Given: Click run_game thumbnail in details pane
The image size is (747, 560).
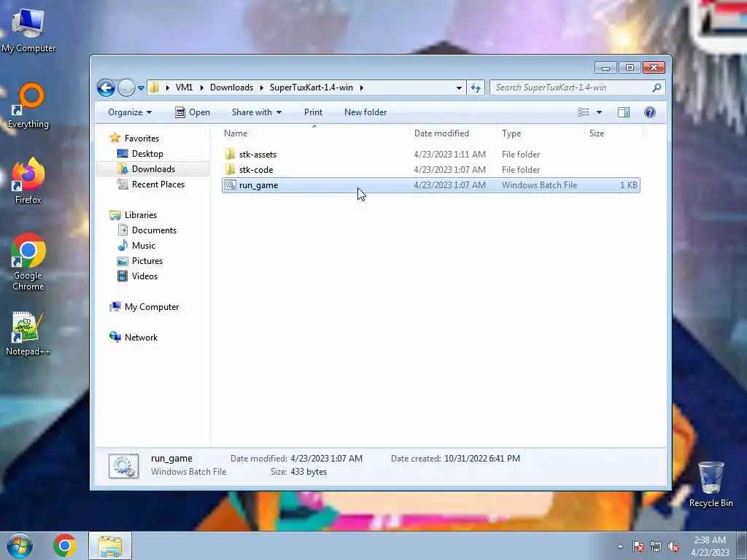Looking at the screenshot, I should click(123, 466).
